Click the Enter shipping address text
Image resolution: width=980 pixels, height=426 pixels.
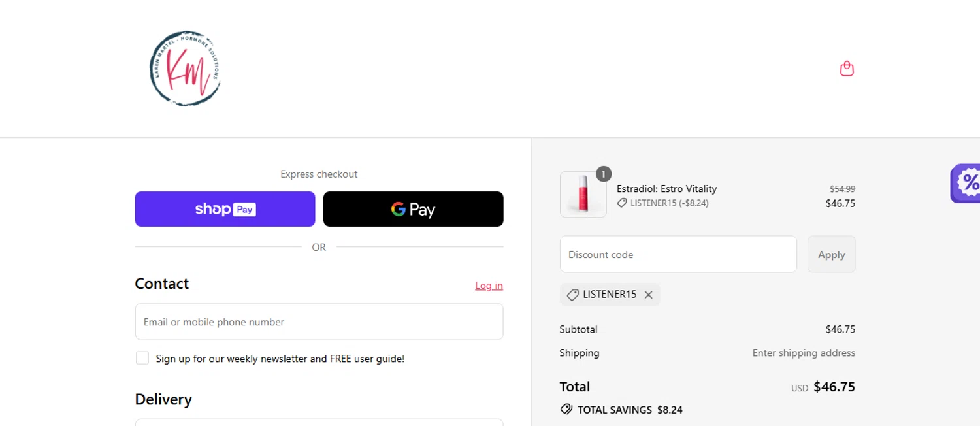pos(804,353)
